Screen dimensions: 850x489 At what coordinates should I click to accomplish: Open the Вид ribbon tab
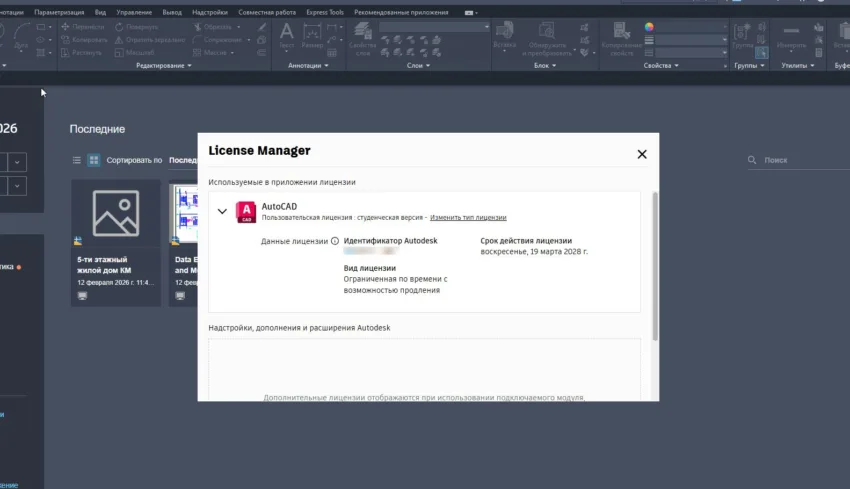(100, 12)
